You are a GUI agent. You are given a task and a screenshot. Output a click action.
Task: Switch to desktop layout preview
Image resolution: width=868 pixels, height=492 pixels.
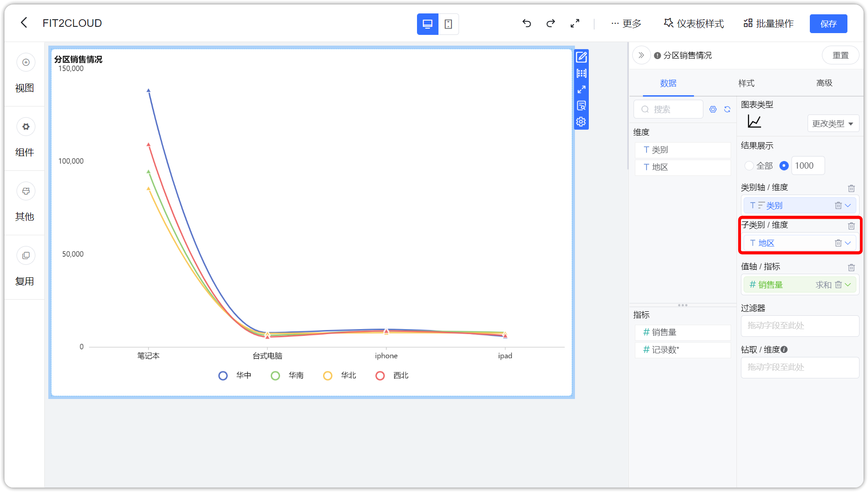[x=427, y=24]
